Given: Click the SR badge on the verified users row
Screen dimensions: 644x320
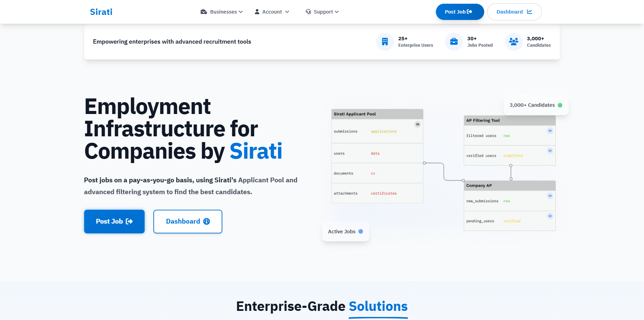Looking at the screenshot, I should pos(550,151).
